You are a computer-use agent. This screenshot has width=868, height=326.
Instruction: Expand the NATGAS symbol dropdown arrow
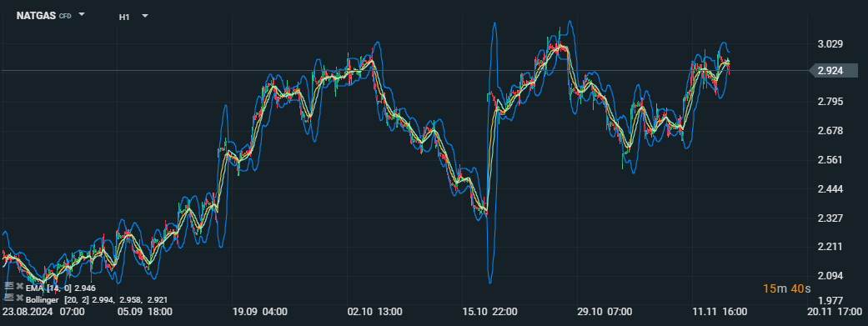click(82, 15)
